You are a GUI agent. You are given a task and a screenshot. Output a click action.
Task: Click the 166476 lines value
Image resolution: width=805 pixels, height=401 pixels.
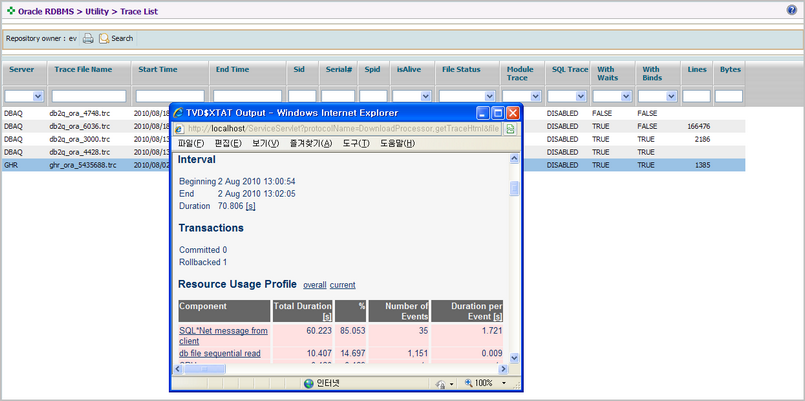pos(698,126)
